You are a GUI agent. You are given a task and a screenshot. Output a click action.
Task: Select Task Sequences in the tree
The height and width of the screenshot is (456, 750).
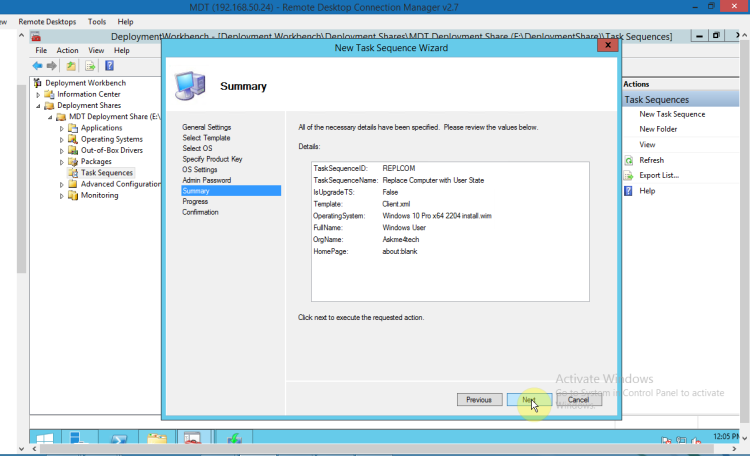pyautogui.click(x=106, y=173)
